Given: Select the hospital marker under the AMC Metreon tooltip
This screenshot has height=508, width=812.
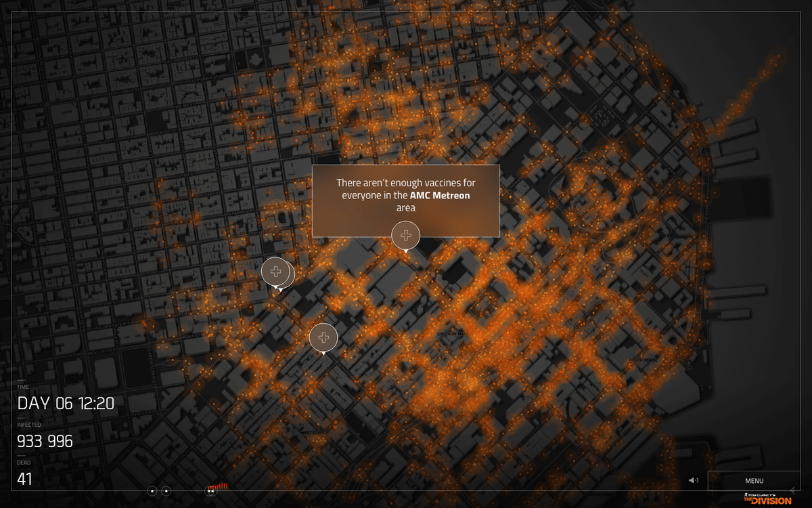Looking at the screenshot, I should coord(405,236).
